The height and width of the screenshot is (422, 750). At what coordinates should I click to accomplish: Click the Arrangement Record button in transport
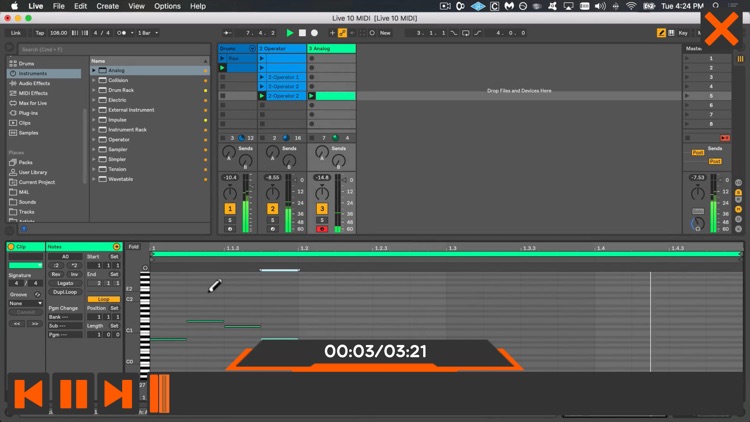tap(314, 33)
